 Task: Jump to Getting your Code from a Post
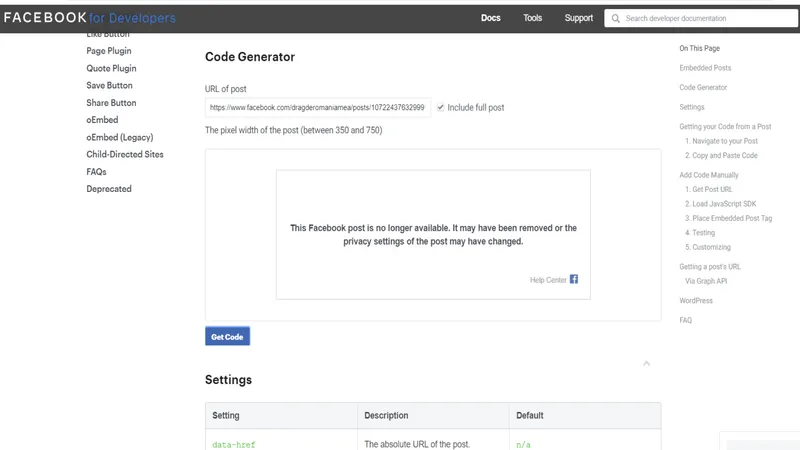click(x=725, y=126)
